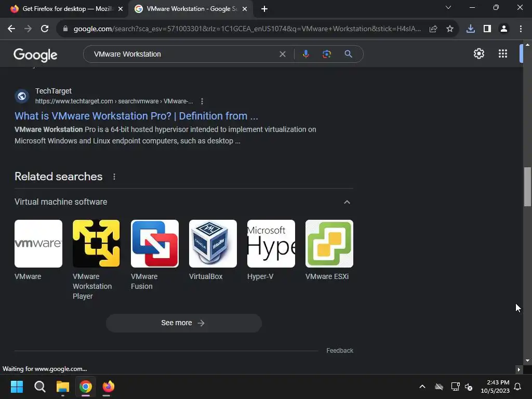Open Chrome profile avatar
Image resolution: width=532 pixels, height=399 pixels.
504,29
